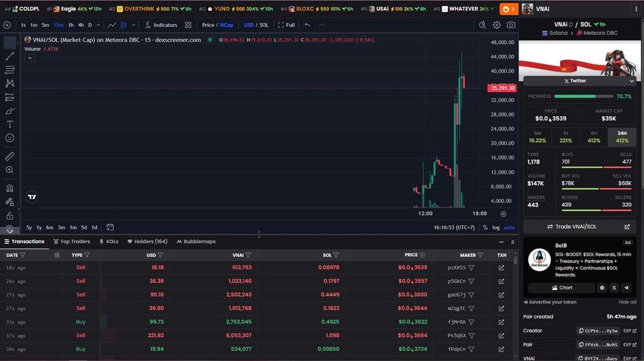
Task: Collapse the transactions panel with double chevron
Action: coord(512,242)
